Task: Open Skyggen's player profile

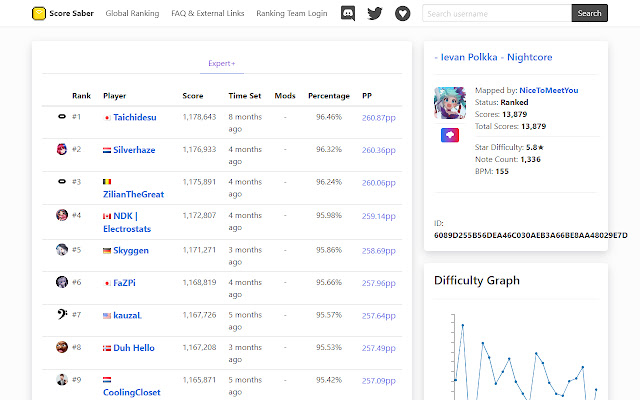Action: tap(131, 251)
